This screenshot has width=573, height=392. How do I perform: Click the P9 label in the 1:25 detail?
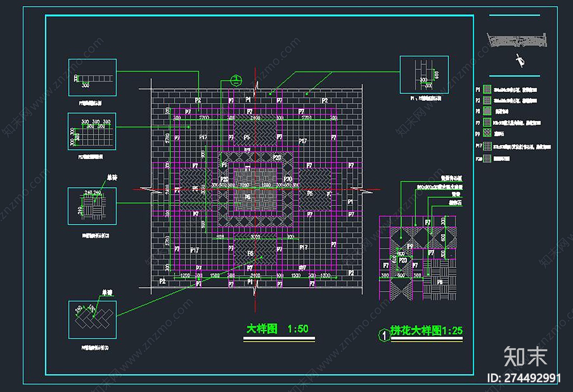410,246
